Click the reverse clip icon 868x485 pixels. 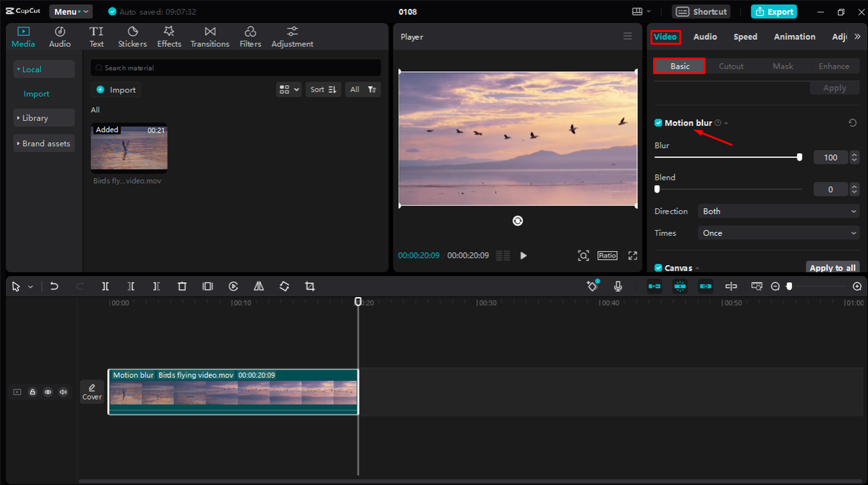[x=233, y=287]
